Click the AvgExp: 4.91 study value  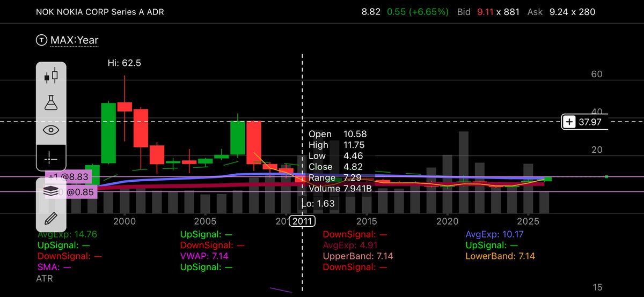point(350,245)
